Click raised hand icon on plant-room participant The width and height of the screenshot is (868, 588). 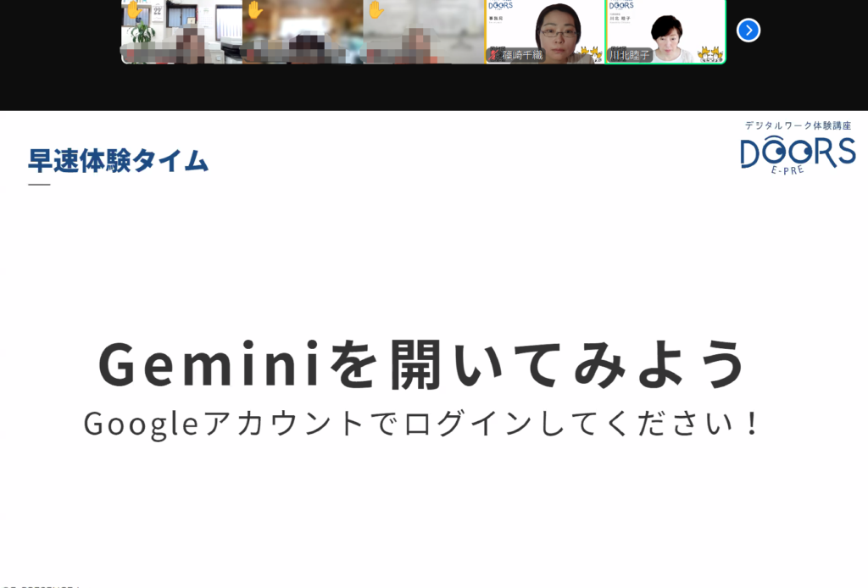133,8
